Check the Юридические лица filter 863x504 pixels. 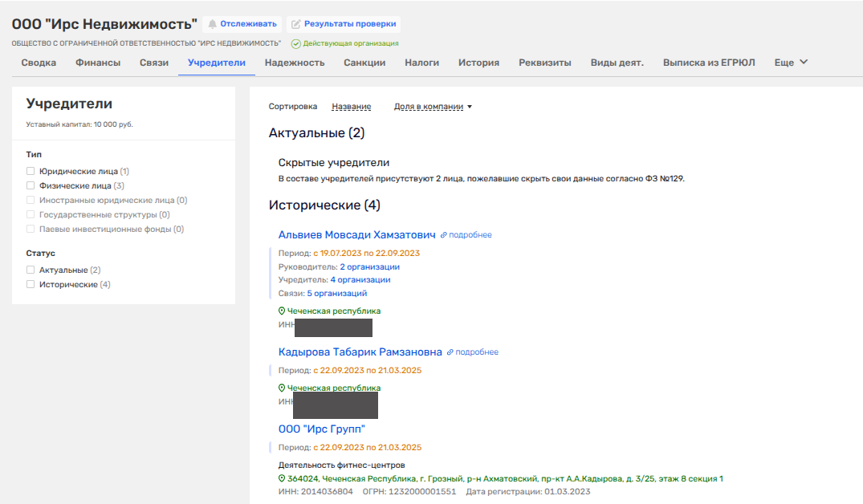click(31, 171)
